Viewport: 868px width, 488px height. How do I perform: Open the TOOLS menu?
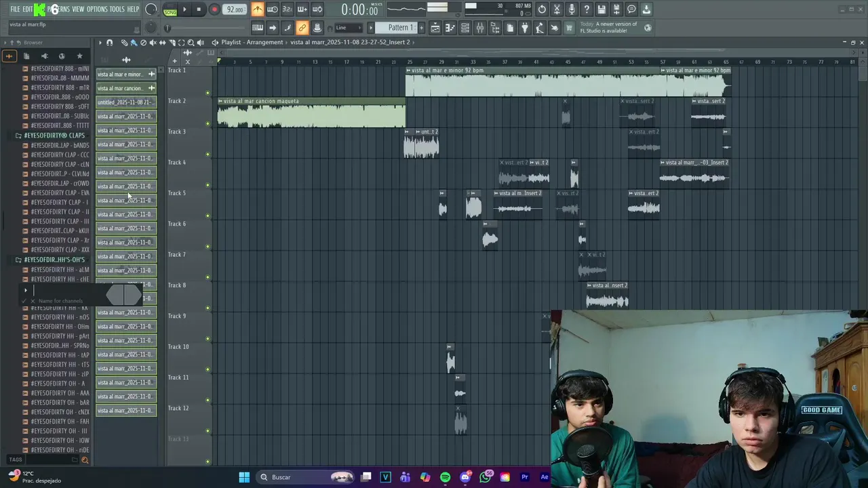pos(117,9)
